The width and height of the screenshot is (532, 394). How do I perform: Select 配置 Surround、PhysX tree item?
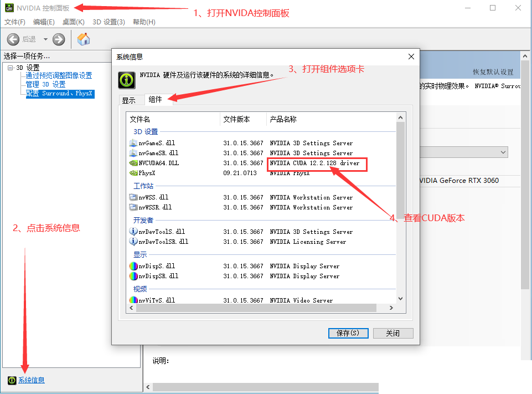[x=60, y=94]
